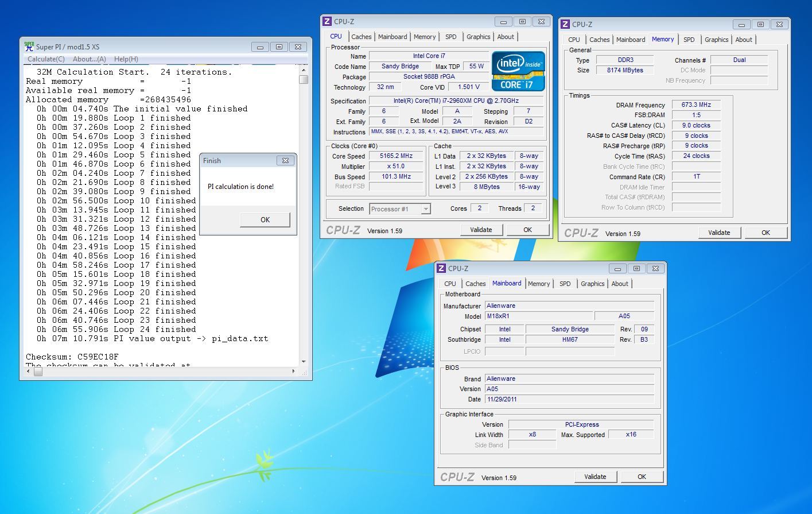Viewport: 812px width, 514px height.
Task: Click the Checksum: C59EC18F line in Super PI
Action: [x=72, y=357]
